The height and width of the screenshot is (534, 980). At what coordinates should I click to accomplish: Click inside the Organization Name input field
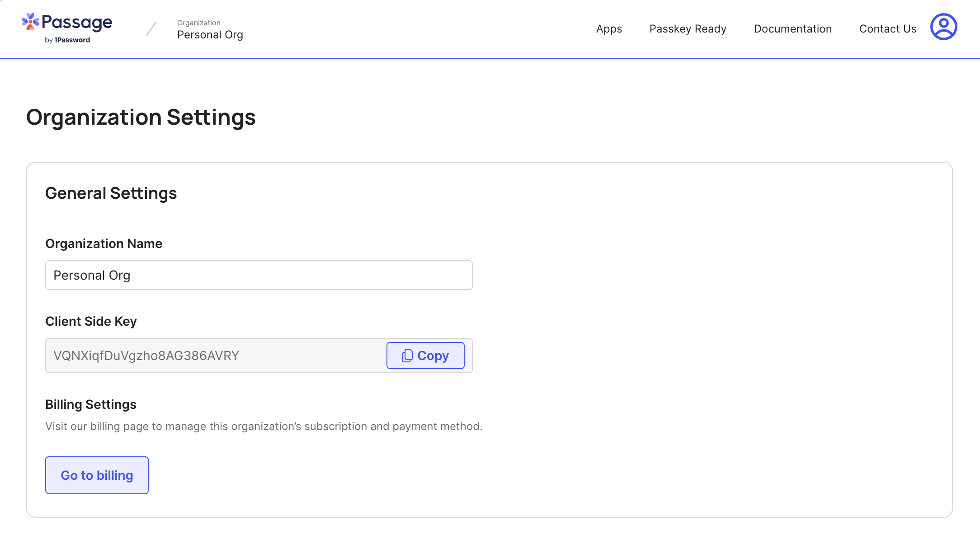point(258,275)
